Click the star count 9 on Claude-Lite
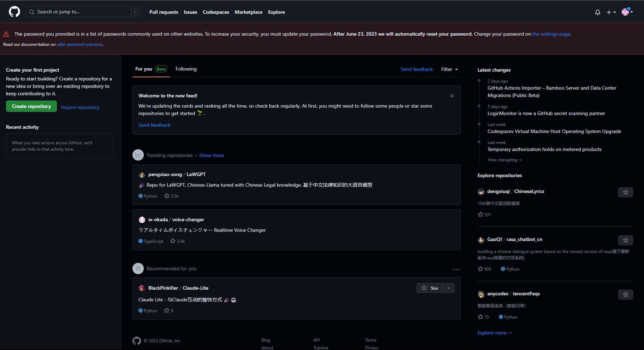644x350 pixels. 169,310
